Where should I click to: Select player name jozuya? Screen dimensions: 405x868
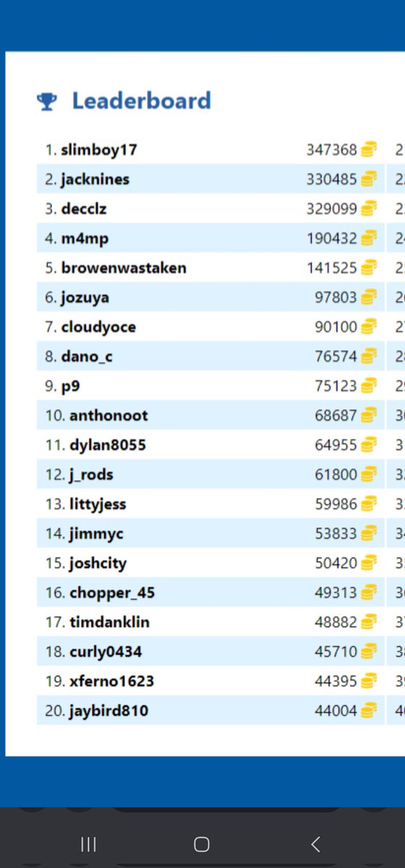click(85, 297)
